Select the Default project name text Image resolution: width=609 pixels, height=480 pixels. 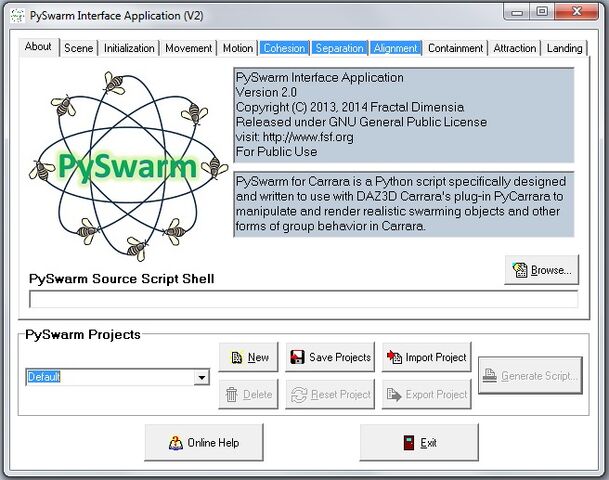pyautogui.click(x=44, y=377)
